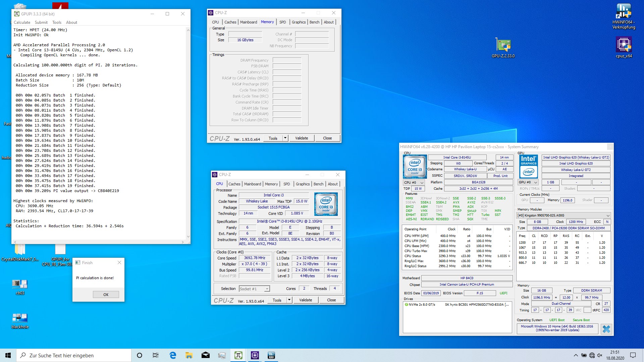Screen dimensions: 644x362
Task: Click Intel Cannon Lake-U PCH-LP chipset text
Action: click(467, 285)
